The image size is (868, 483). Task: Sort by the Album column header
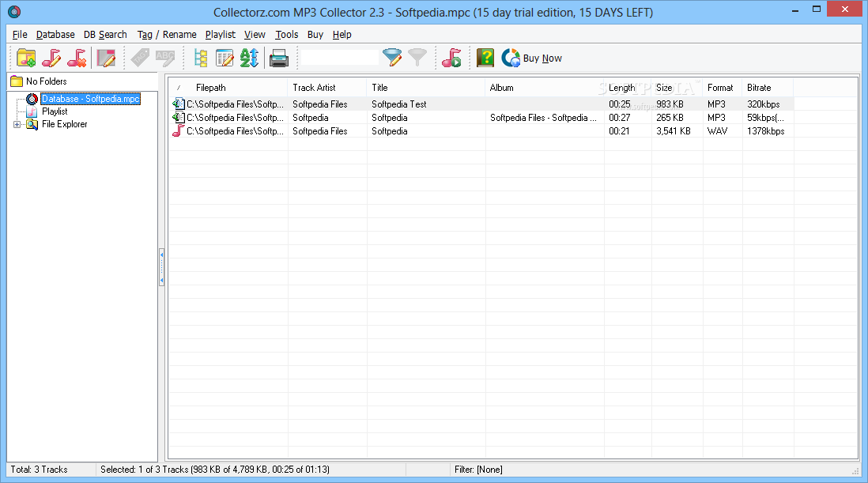tap(545, 88)
